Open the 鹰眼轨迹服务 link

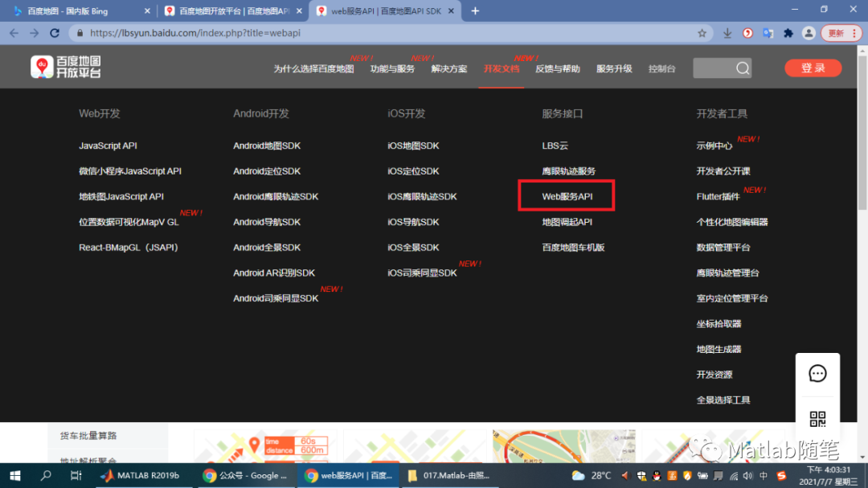tap(569, 171)
